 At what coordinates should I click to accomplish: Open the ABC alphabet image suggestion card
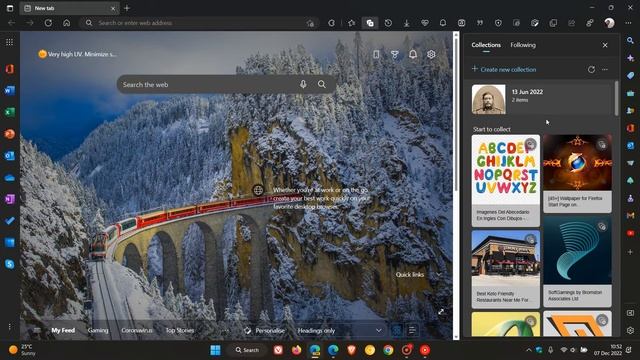click(506, 181)
